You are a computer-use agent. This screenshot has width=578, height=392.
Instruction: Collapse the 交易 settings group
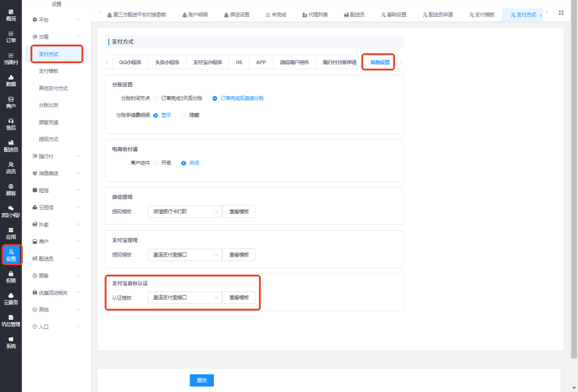(x=56, y=37)
